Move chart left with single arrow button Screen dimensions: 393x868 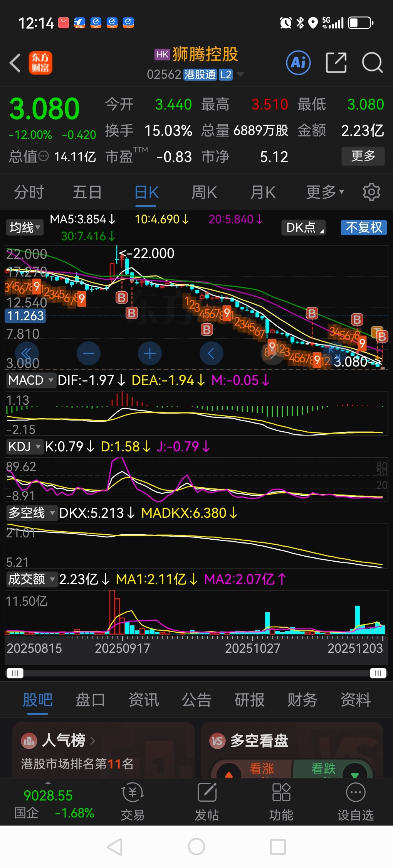pos(211,353)
